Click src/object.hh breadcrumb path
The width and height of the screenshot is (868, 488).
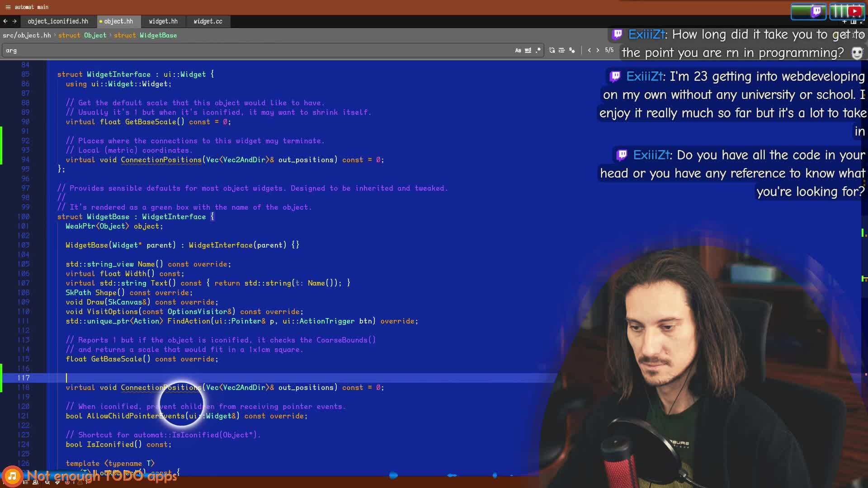tap(27, 35)
